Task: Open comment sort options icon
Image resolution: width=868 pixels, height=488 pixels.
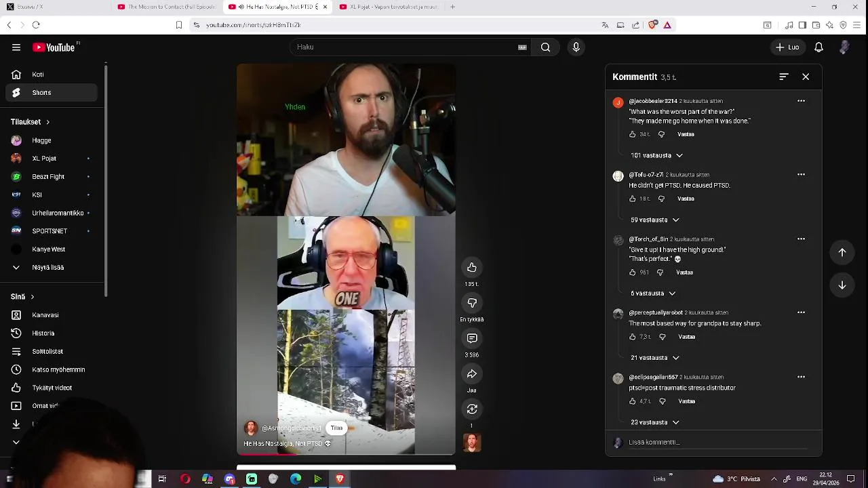Action: [784, 77]
